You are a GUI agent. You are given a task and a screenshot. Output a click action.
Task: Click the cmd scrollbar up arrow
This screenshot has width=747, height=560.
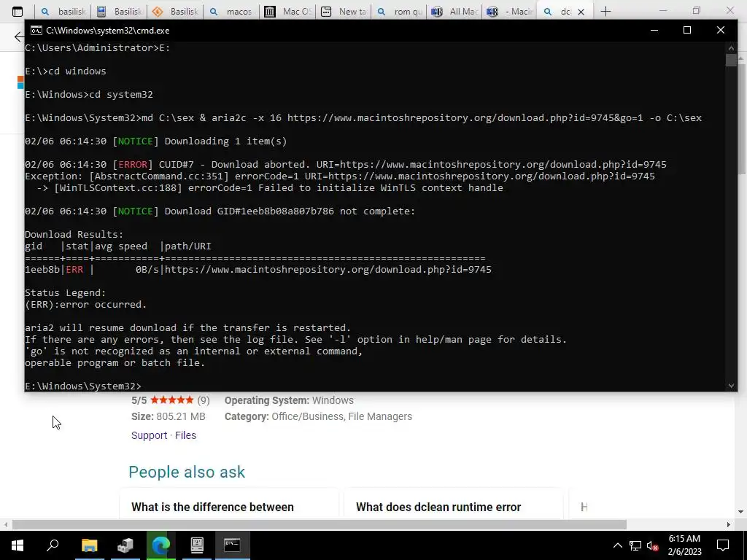click(731, 47)
